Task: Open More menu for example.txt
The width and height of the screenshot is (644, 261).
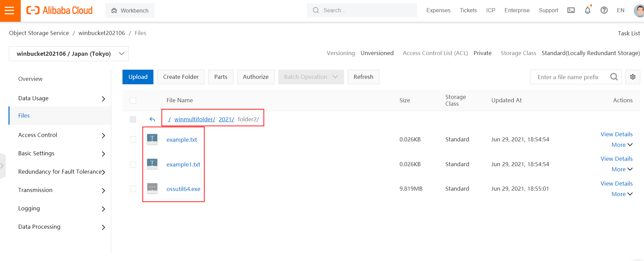Action: (622, 145)
